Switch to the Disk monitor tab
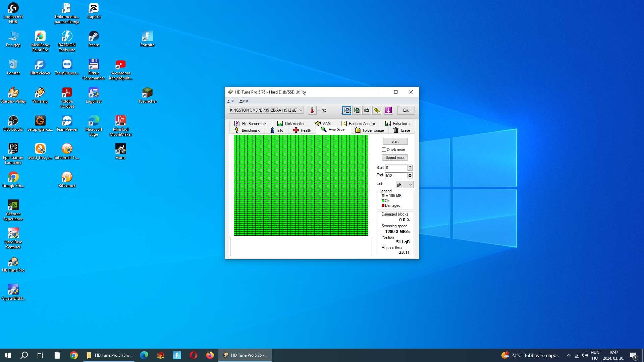The height and width of the screenshot is (362, 644). [x=291, y=123]
